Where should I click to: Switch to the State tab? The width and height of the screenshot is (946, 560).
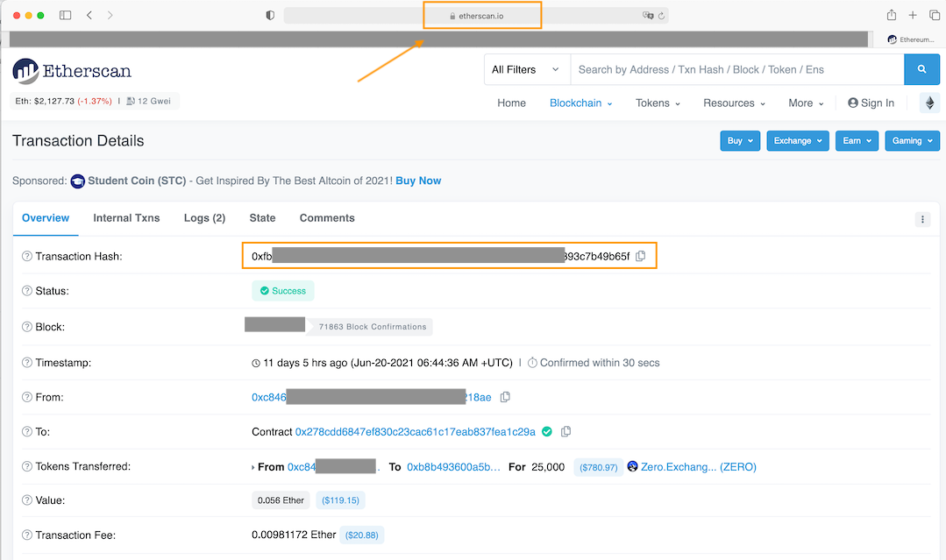click(x=262, y=218)
